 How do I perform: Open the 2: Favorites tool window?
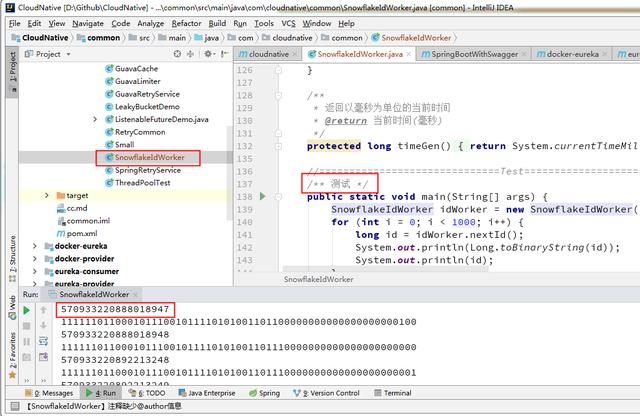13,355
